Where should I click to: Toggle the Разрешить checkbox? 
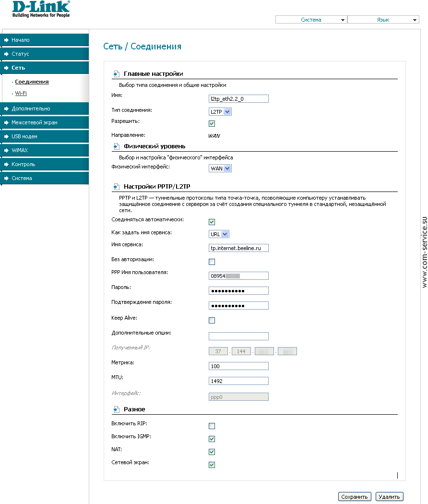(x=212, y=123)
